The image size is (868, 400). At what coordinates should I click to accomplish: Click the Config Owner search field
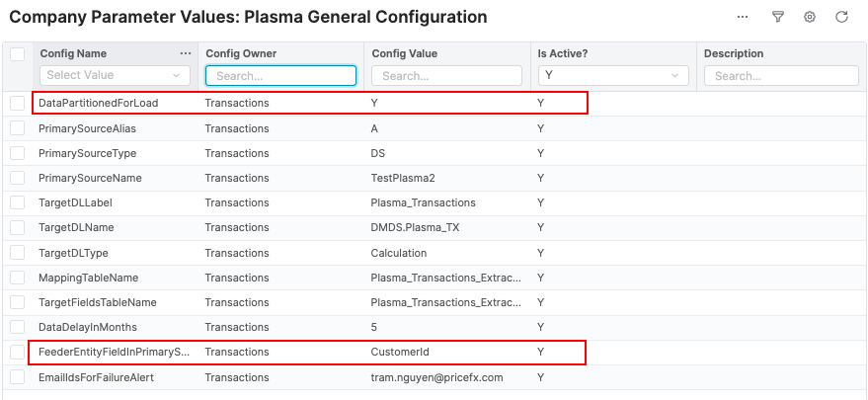click(x=280, y=75)
